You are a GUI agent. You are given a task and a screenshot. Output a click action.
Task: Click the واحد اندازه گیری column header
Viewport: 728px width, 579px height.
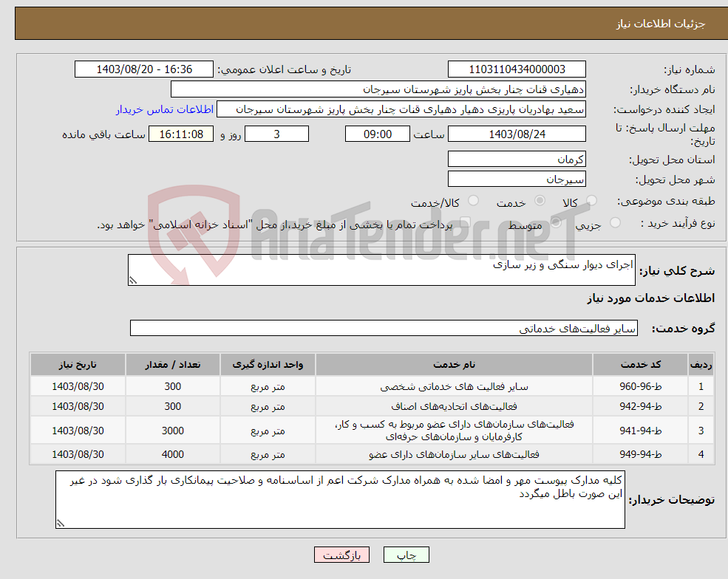coord(268,365)
